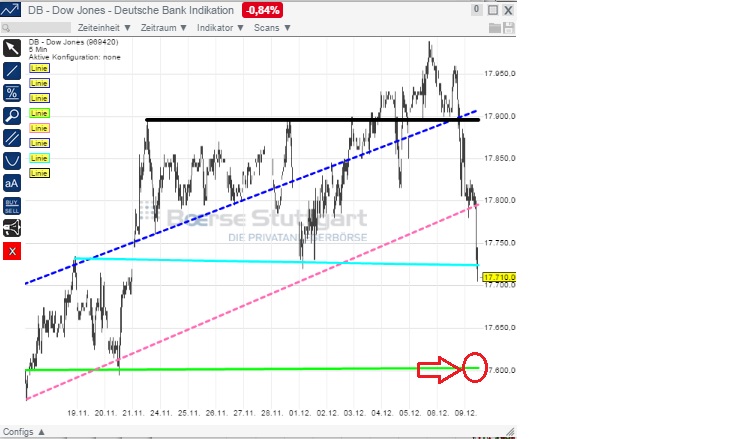Open the Indikator dropdown
Image resolution: width=747 pixels, height=439 pixels.
point(220,28)
